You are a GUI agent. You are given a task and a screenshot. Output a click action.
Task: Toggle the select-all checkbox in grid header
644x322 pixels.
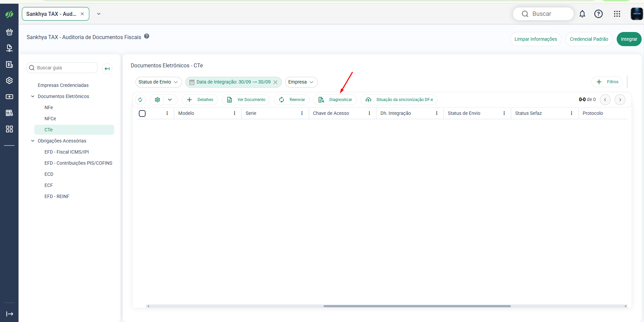pyautogui.click(x=142, y=114)
